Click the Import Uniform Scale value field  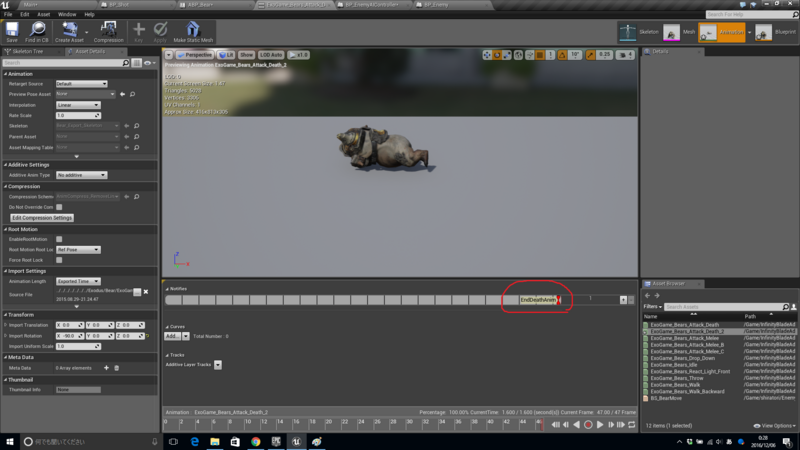(x=78, y=346)
